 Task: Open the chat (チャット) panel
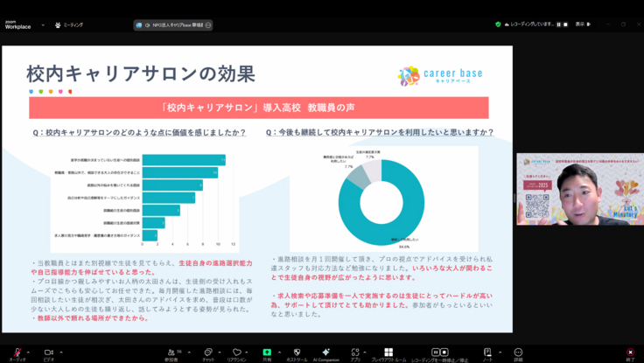point(208,353)
